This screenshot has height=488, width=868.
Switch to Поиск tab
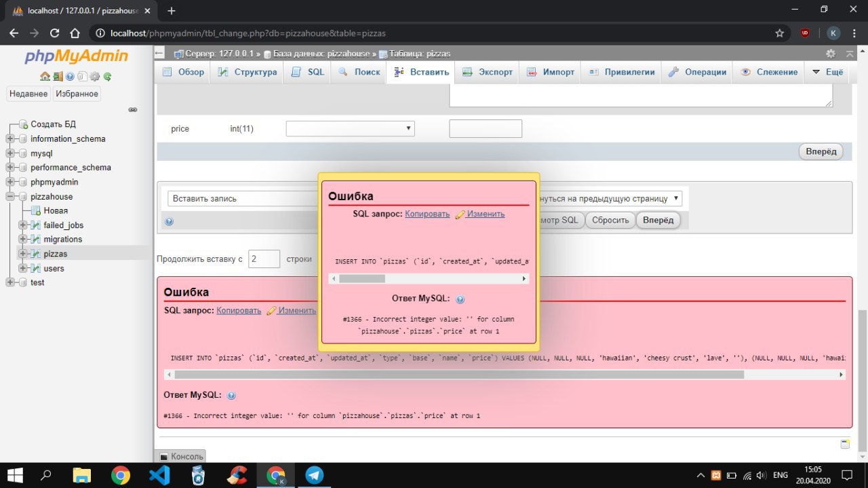[359, 72]
